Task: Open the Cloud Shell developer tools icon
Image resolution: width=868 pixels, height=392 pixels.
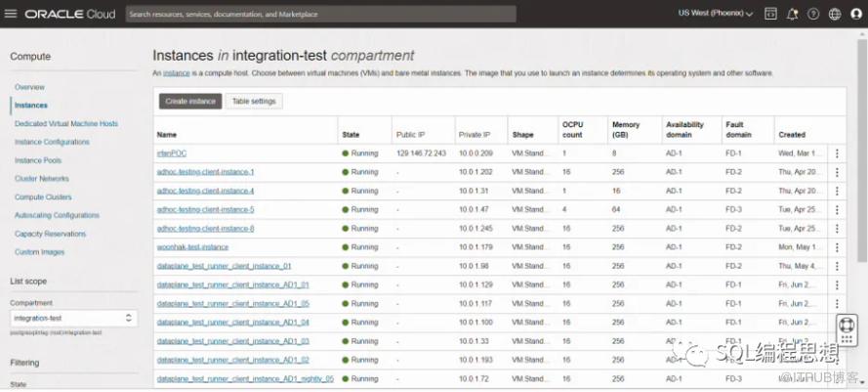Action: 770,14
